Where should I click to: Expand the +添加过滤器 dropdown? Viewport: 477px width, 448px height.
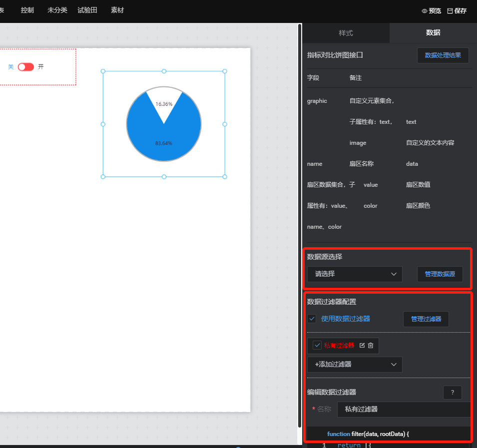[x=355, y=365]
